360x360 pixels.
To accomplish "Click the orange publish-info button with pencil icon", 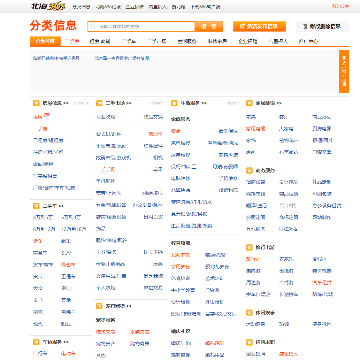I will (260, 26).
